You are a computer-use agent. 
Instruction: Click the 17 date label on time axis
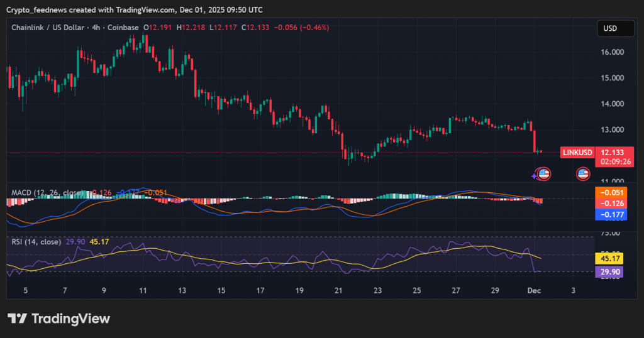(x=260, y=290)
